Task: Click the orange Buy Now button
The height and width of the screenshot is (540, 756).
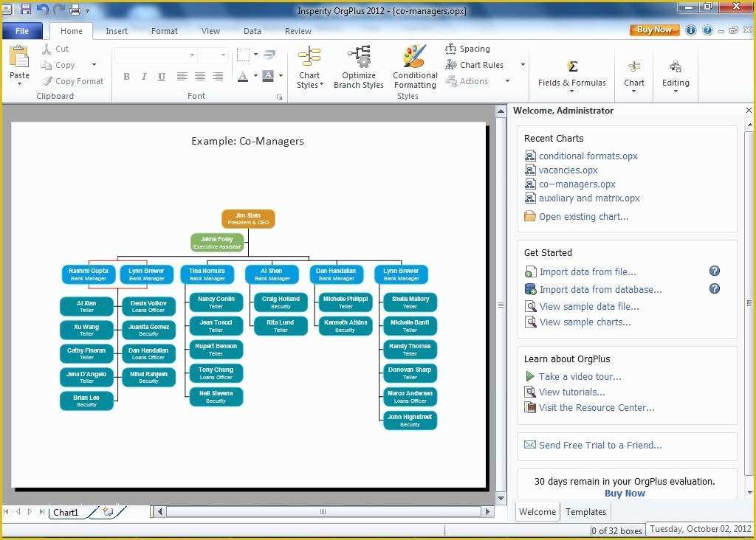Action: [654, 30]
